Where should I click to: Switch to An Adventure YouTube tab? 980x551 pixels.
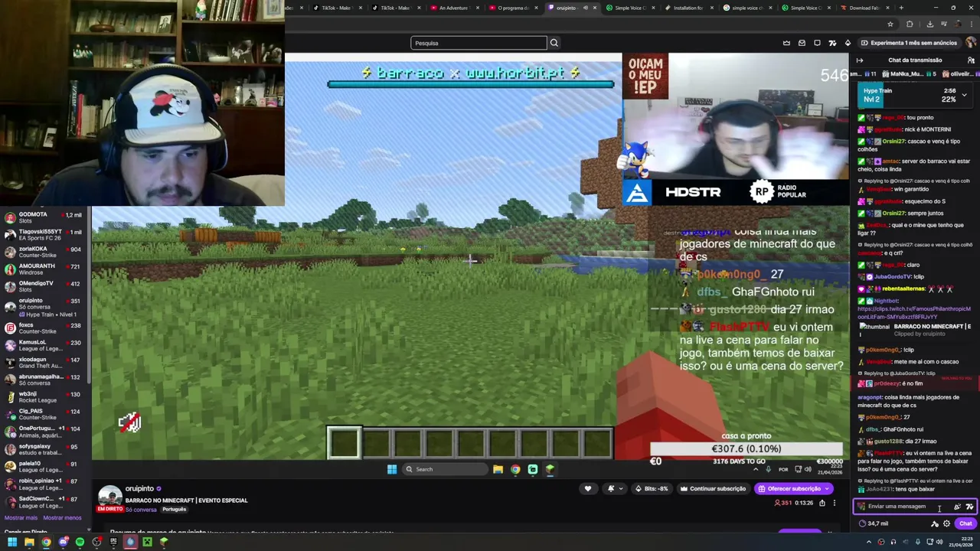(x=454, y=8)
